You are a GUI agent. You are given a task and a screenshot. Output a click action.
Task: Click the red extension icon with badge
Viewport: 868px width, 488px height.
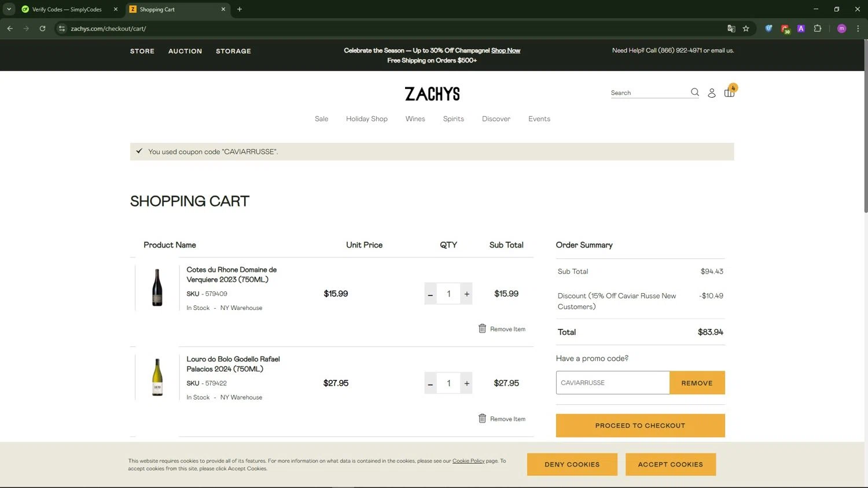coord(785,28)
